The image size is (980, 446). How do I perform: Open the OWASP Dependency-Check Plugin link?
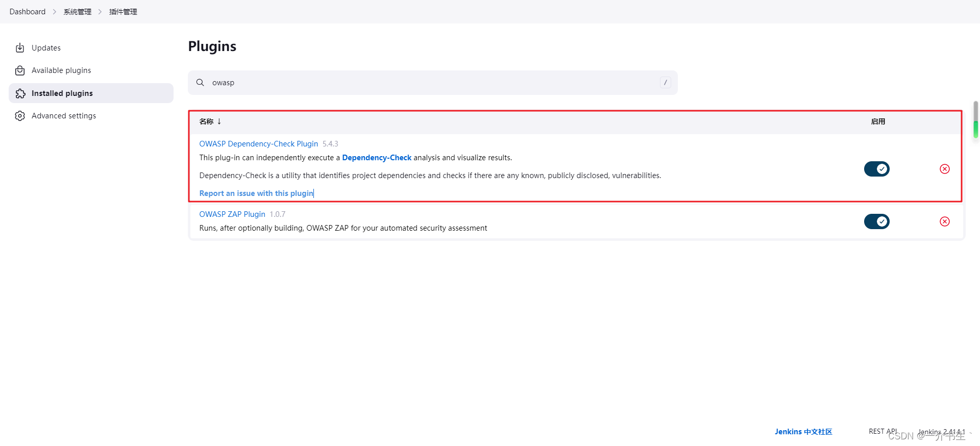[x=259, y=144]
